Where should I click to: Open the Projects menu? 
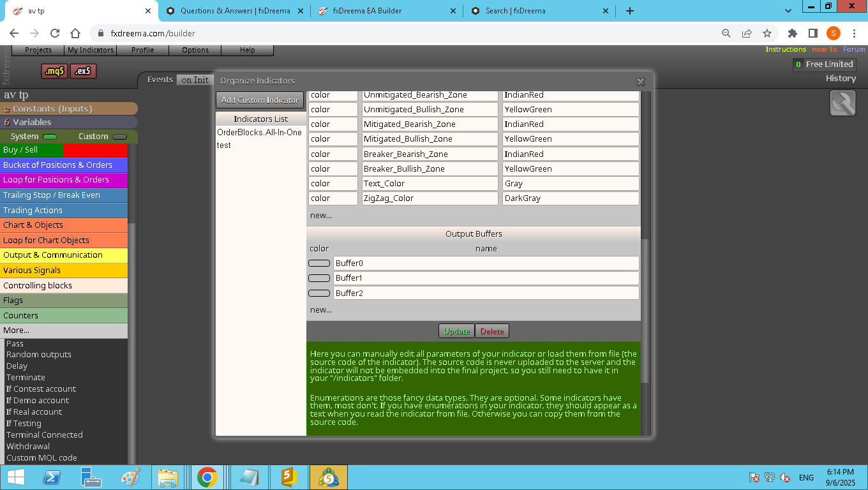[38, 50]
